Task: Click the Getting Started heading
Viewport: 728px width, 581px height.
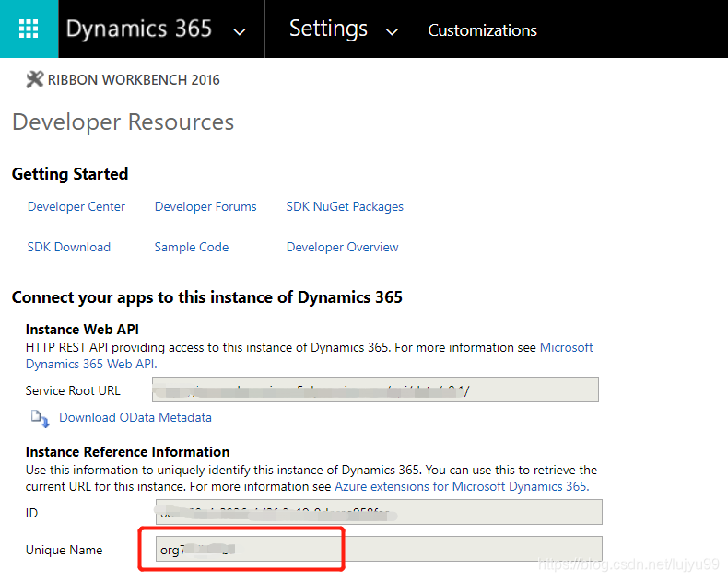Action: [x=70, y=173]
